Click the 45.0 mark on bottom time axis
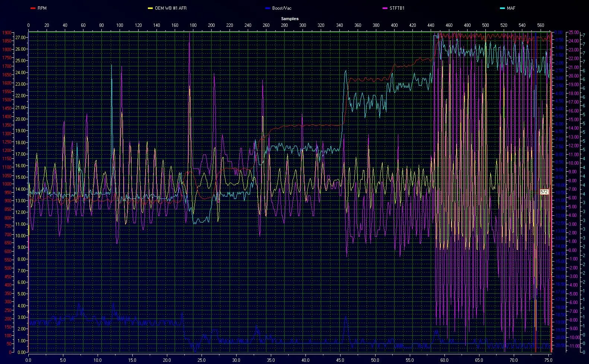589x364 pixels. [340, 360]
